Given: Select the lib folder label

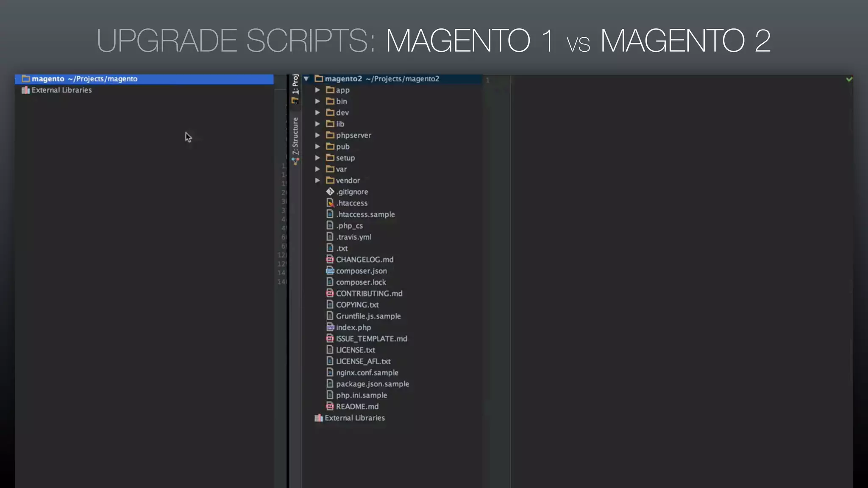Looking at the screenshot, I should click(340, 124).
